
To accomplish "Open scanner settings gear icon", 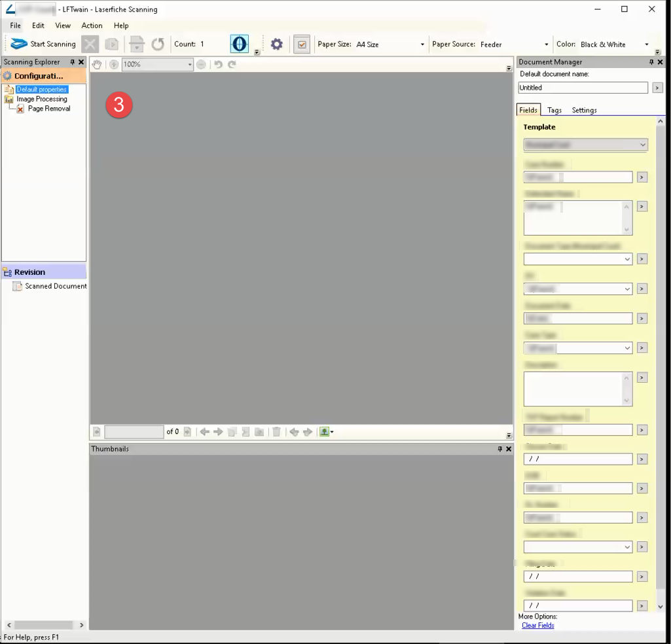I will click(x=277, y=45).
